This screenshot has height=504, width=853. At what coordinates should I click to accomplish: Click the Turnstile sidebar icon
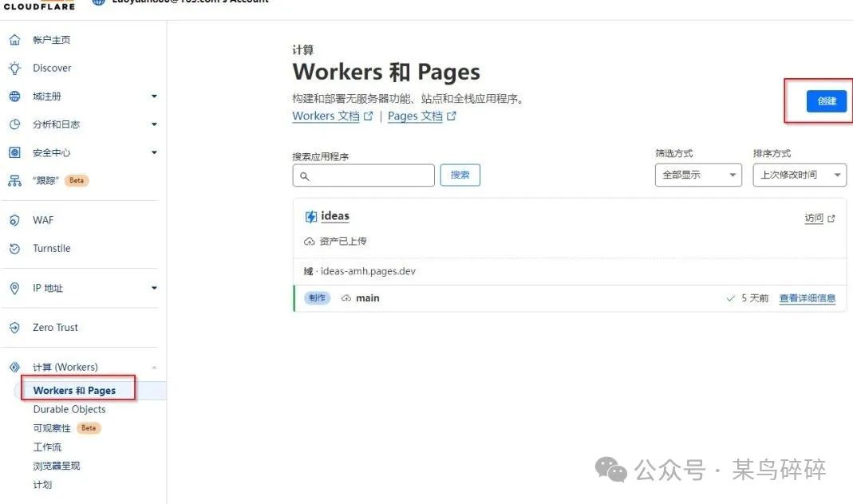[14, 249]
